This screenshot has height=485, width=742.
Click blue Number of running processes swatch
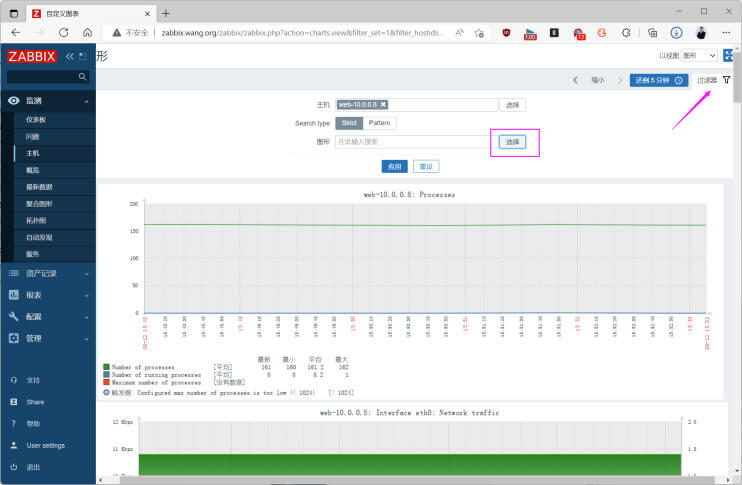[106, 374]
